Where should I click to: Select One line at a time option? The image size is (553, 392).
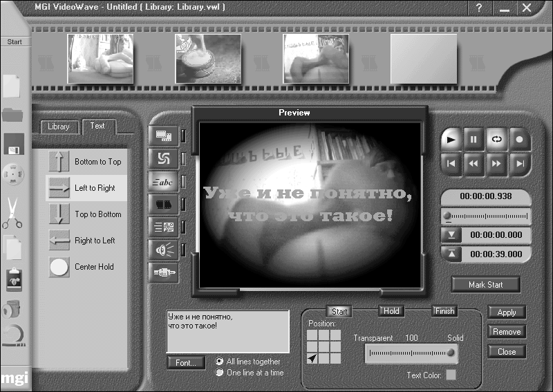tap(219, 372)
